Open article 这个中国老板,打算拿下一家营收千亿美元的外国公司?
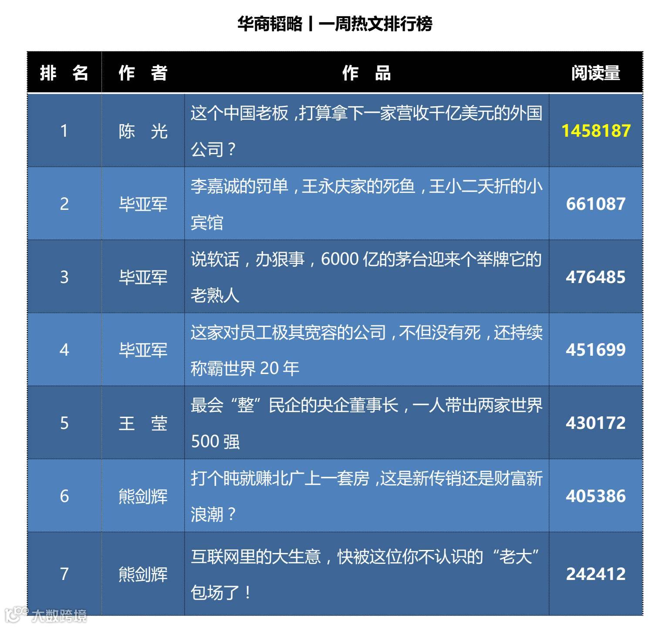 pyautogui.click(x=366, y=131)
